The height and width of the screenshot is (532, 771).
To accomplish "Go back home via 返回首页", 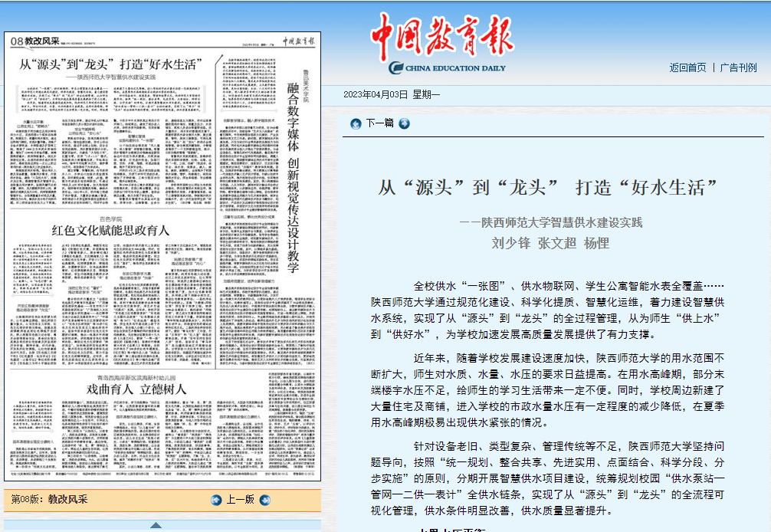I will [687, 67].
